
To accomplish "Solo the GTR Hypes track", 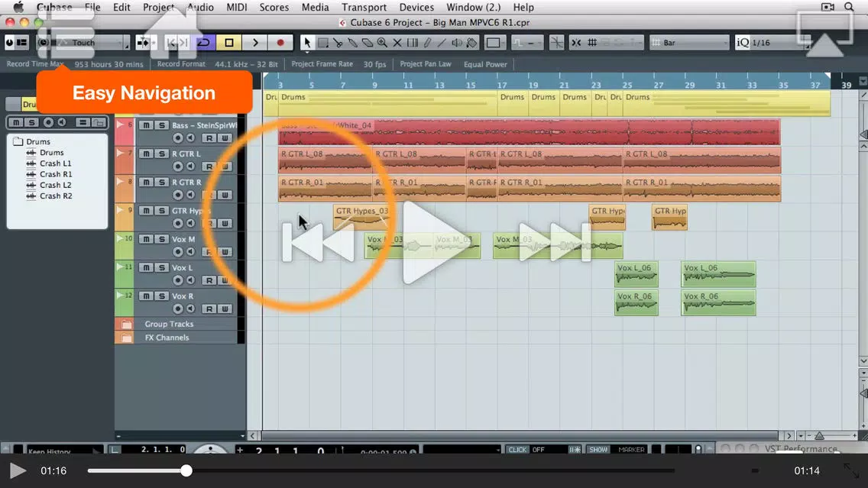I will tap(162, 211).
